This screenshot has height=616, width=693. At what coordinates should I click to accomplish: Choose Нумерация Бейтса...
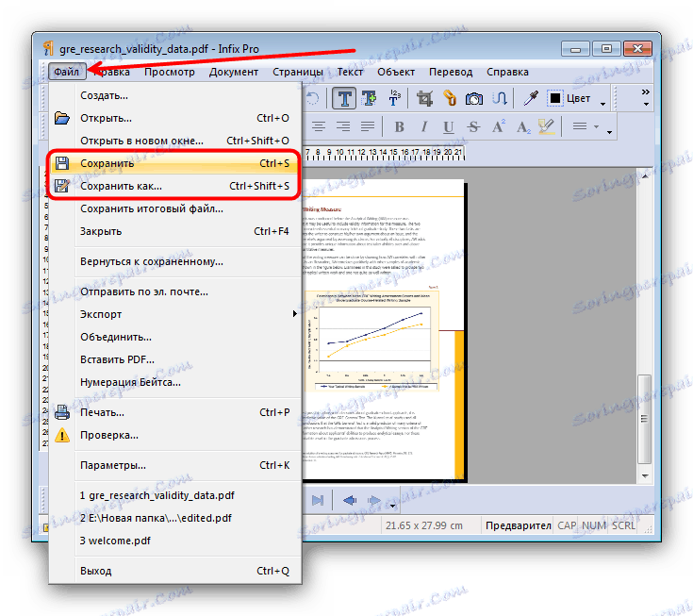click(175, 382)
